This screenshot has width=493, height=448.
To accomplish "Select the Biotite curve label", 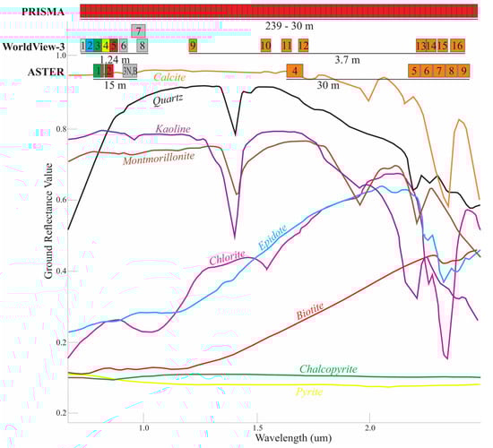I will [310, 311].
